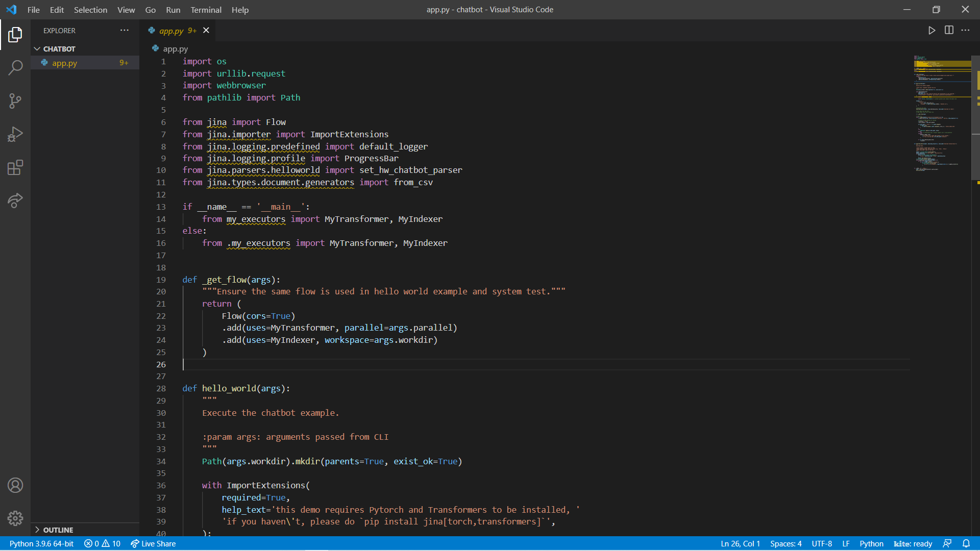The width and height of the screenshot is (980, 551).
Task: Open the Source Control view
Action: tap(15, 101)
